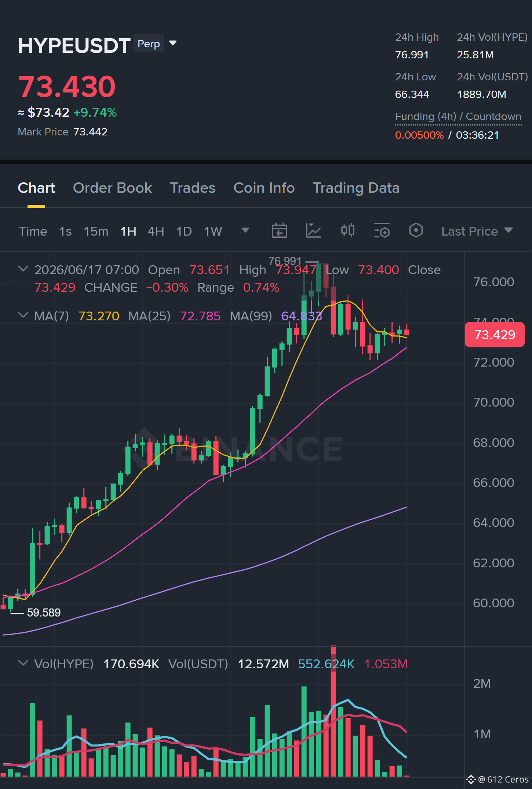The image size is (532, 789).
Task: Select the 15m time interval
Action: [96, 231]
